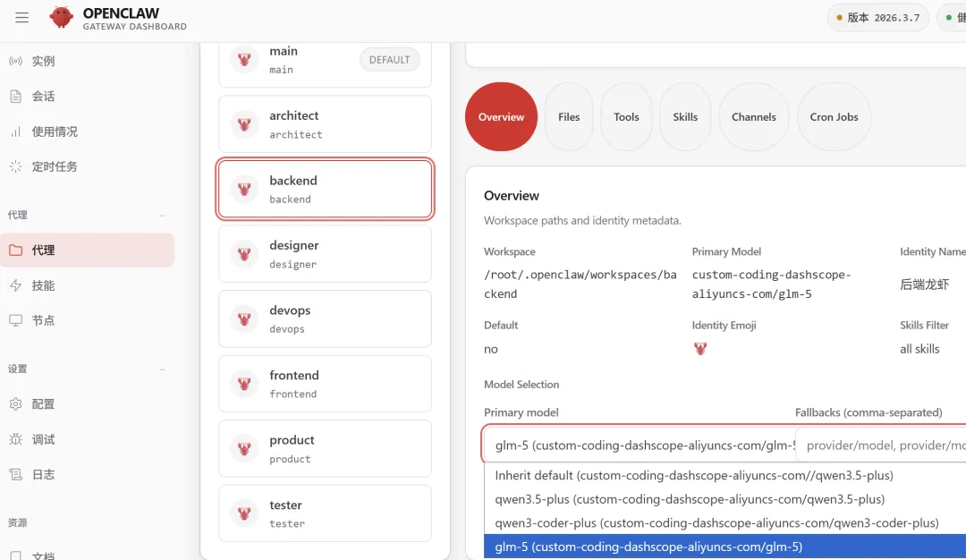Choose the glm-5 highlighted option
Viewport: 966px width, 560px height.
click(724, 547)
